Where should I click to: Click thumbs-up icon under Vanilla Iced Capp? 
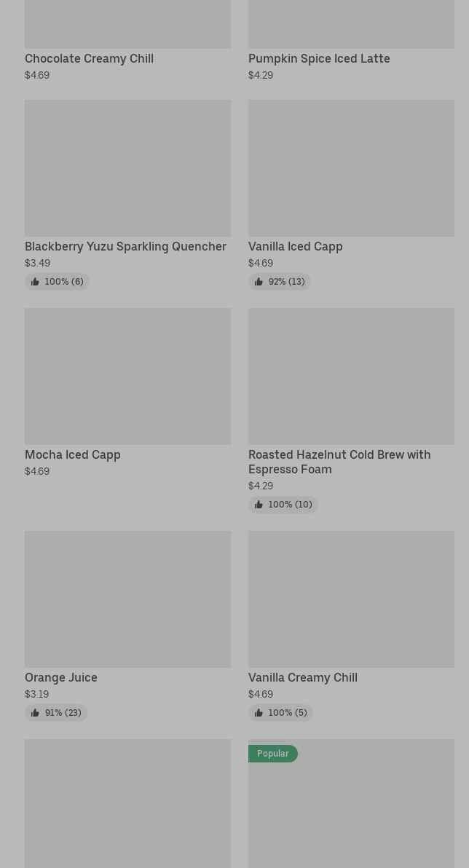pyautogui.click(x=259, y=282)
